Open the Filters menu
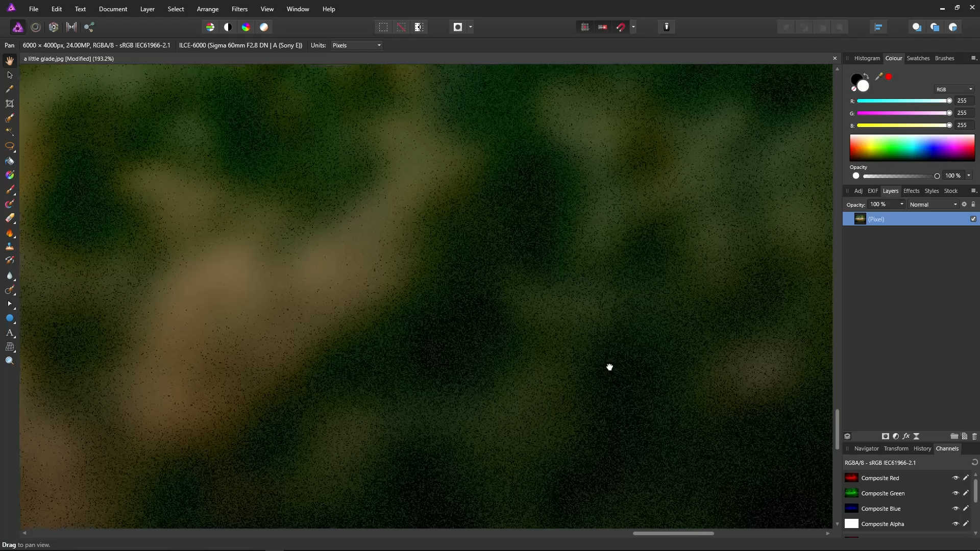 click(239, 9)
